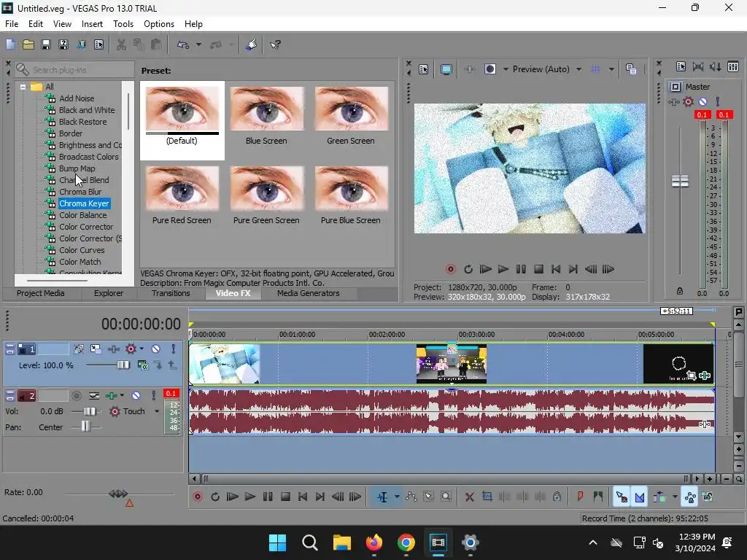Open the Touch automation mode dropdown

click(157, 411)
